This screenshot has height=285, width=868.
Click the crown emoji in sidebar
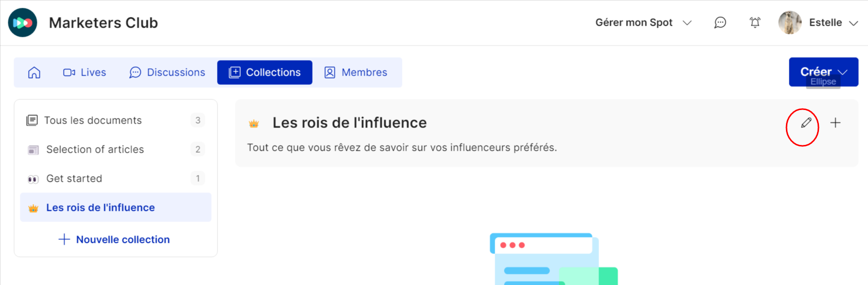pos(33,208)
